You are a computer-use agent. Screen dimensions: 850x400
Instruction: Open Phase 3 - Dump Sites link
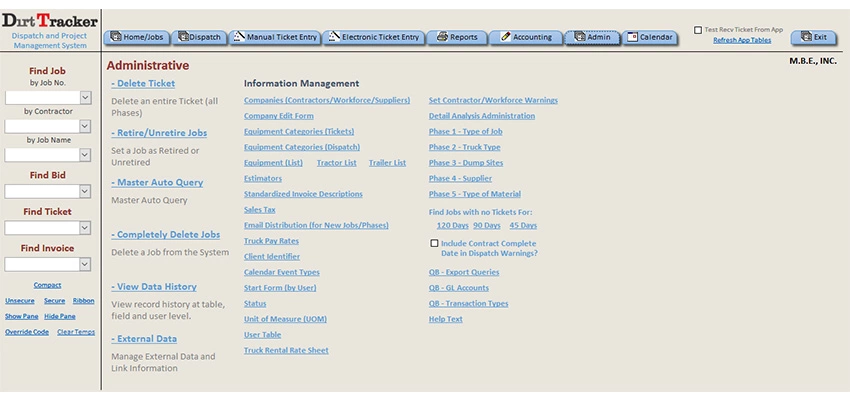pos(466,163)
